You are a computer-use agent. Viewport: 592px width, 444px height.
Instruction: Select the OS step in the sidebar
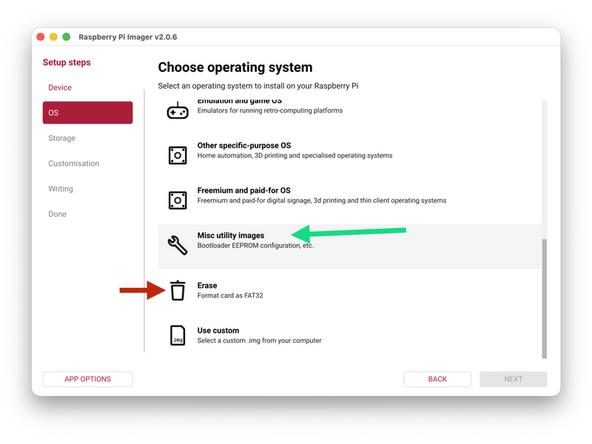88,113
